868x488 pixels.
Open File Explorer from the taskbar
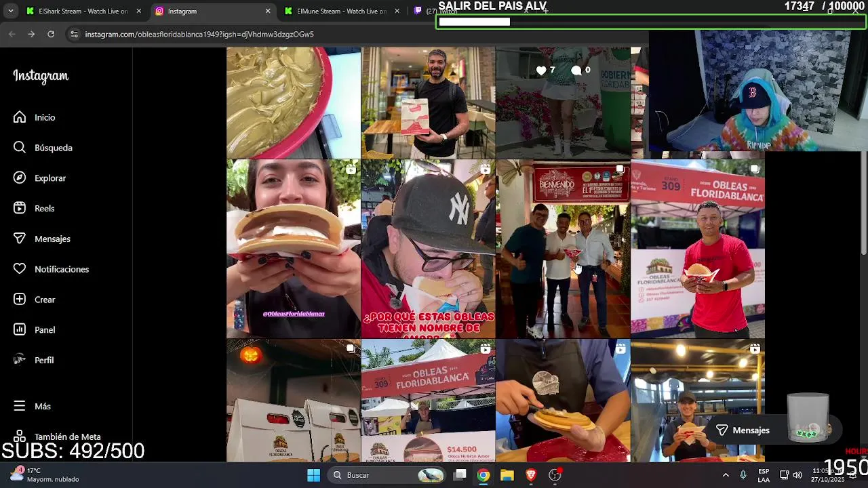(x=507, y=475)
